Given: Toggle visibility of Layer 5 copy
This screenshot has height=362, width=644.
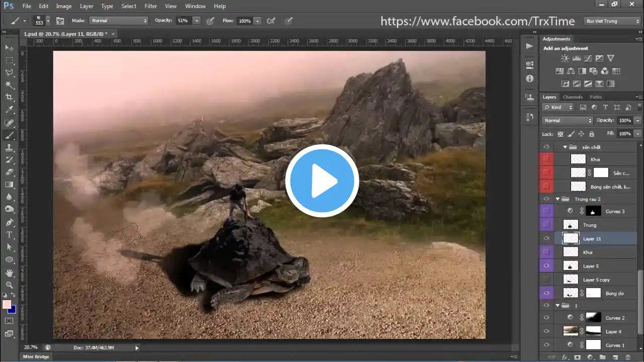Looking at the screenshot, I should pyautogui.click(x=546, y=280).
